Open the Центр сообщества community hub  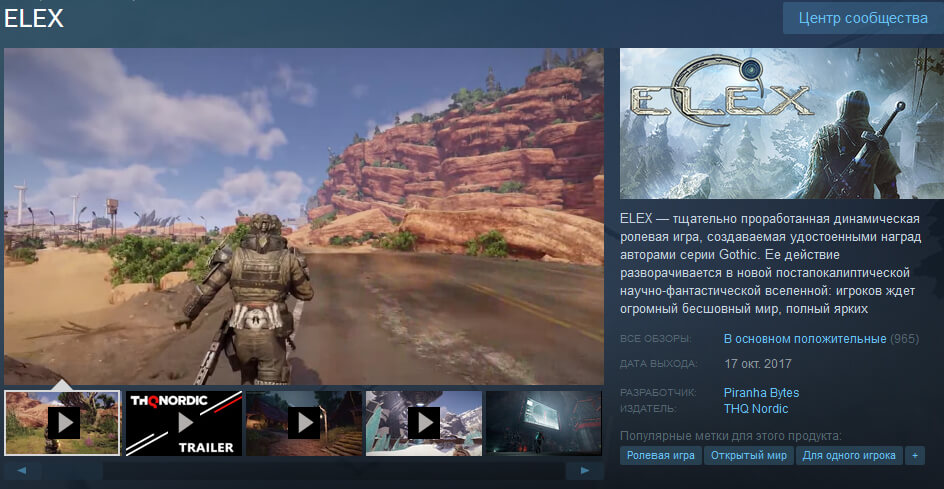click(863, 18)
